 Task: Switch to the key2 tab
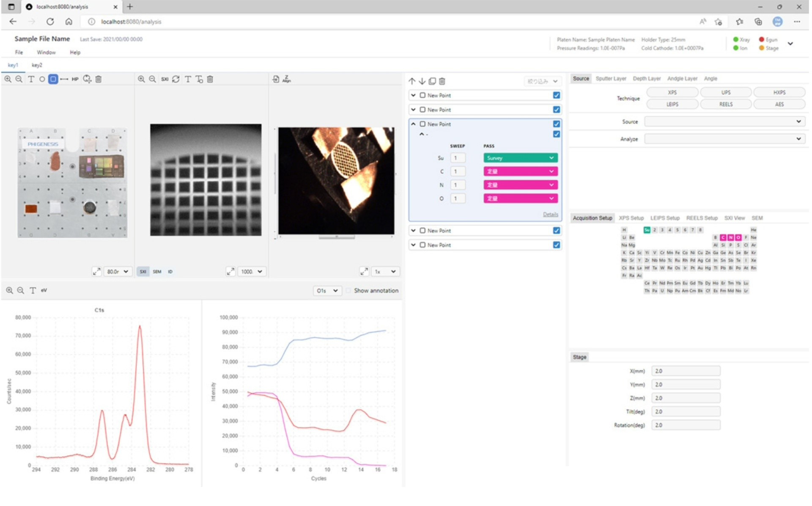pos(37,65)
